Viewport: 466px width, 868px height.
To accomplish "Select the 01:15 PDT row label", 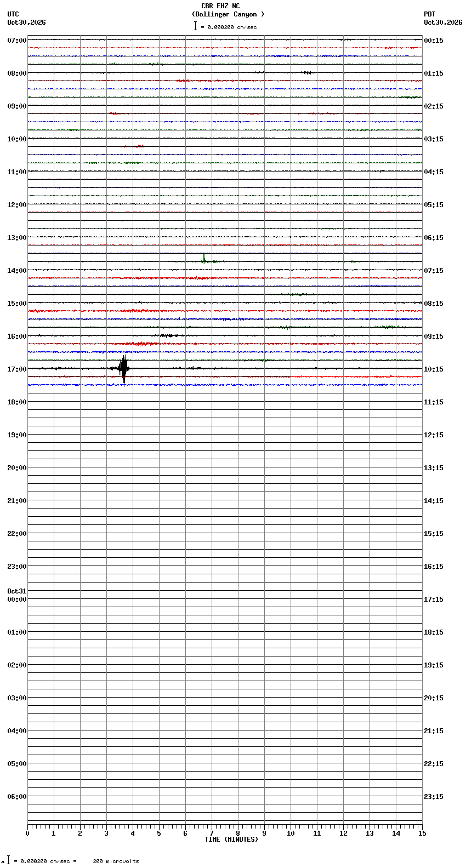I will 434,73.
